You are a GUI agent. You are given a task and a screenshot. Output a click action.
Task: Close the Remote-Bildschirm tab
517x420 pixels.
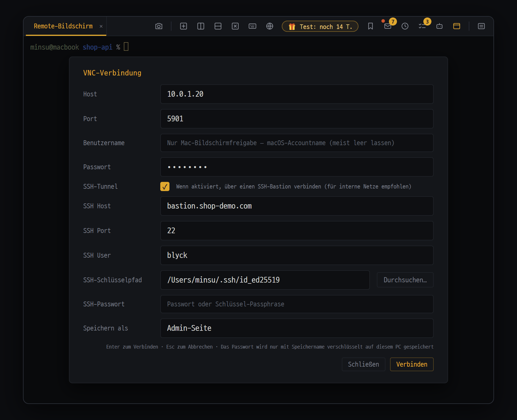(101, 26)
